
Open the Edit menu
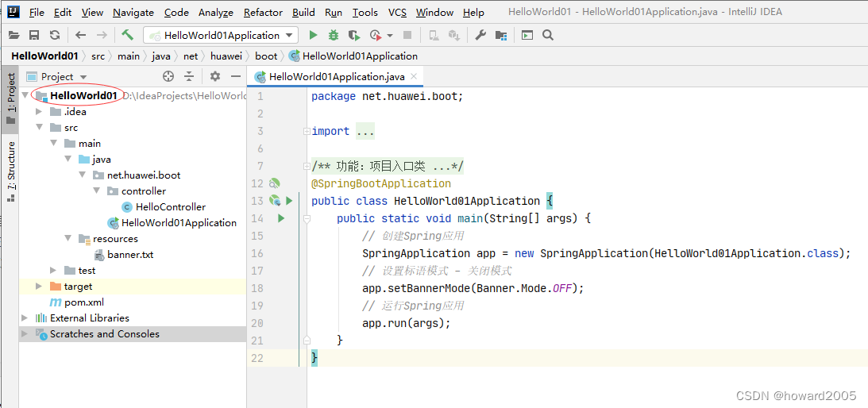click(63, 12)
